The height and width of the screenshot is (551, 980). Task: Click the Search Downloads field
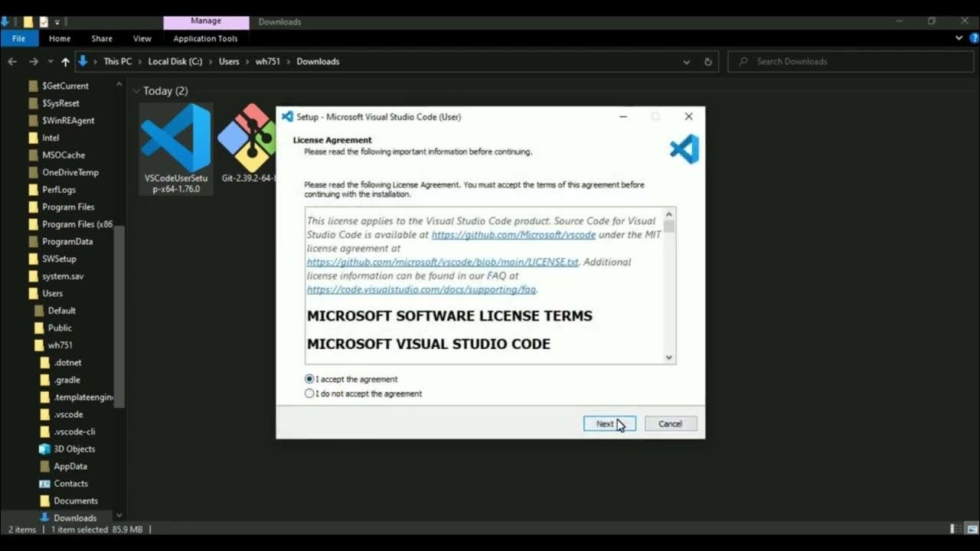(x=850, y=61)
